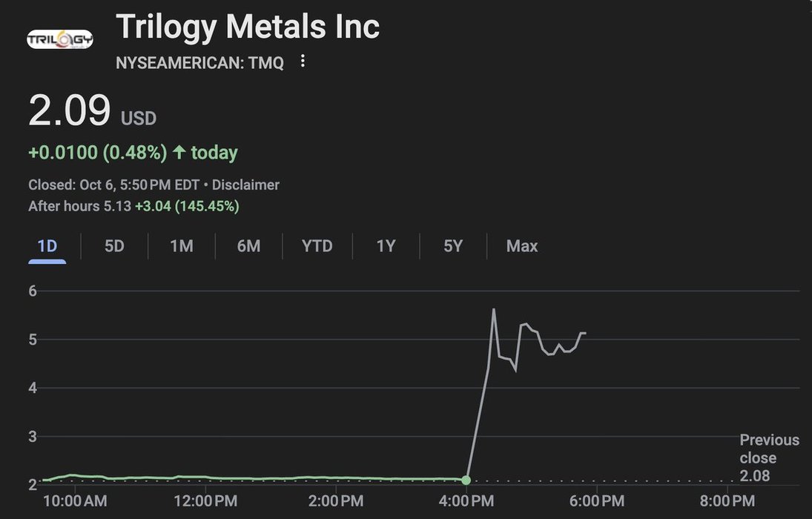Click the After hours 5.13 quote text

pos(133,206)
